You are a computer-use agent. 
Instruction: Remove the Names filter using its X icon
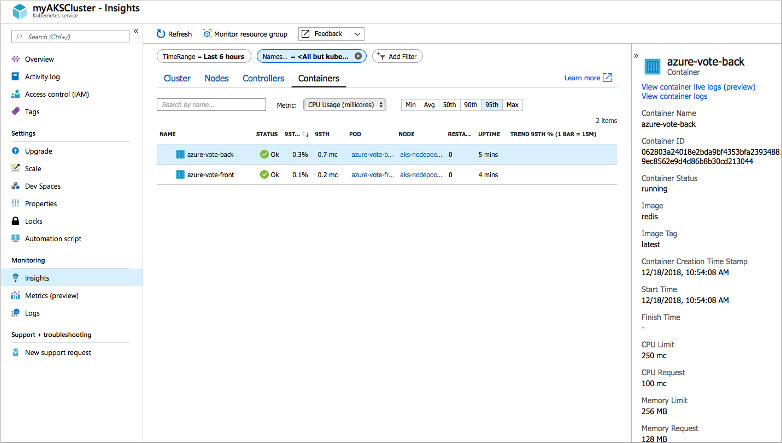tap(358, 56)
